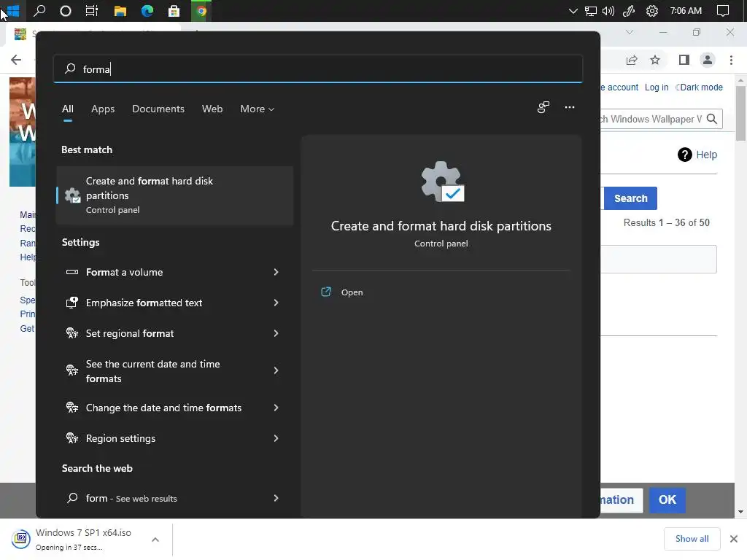
Task: Open the Windows Start button
Action: click(13, 10)
